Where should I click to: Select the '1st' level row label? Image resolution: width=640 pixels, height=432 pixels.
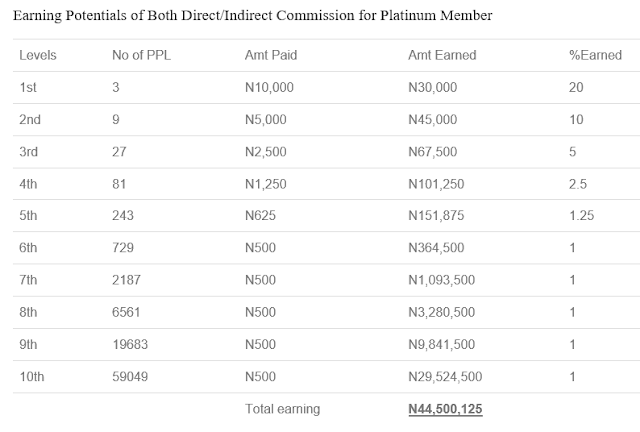coord(28,88)
